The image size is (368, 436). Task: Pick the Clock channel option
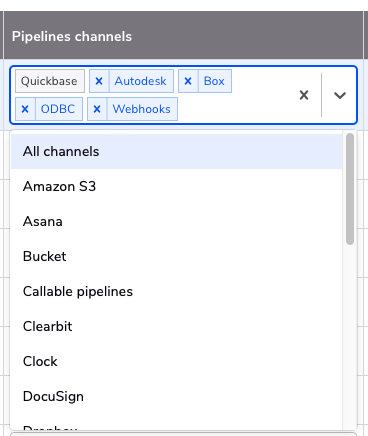point(177,362)
